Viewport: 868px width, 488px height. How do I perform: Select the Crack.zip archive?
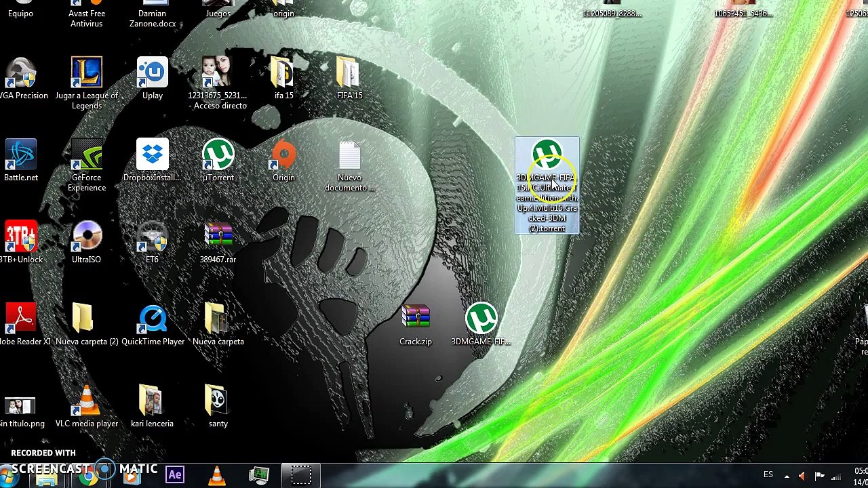coord(416,325)
